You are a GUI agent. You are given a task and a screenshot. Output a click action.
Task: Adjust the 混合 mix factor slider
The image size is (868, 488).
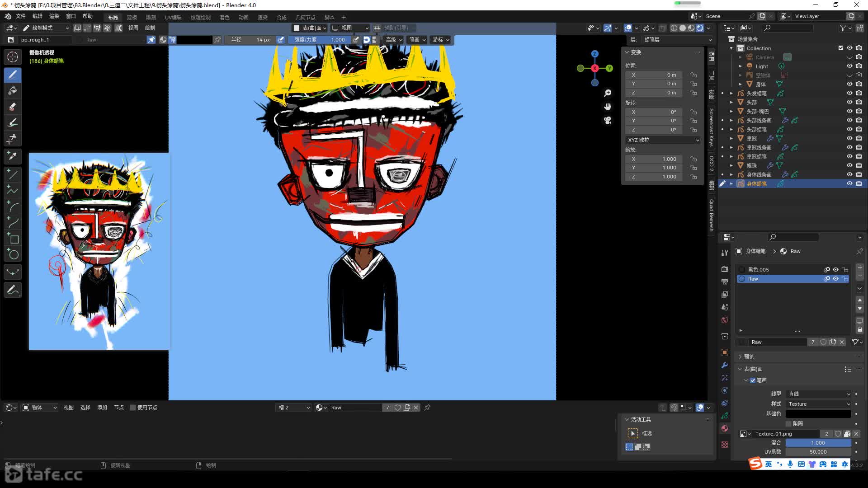point(819,443)
